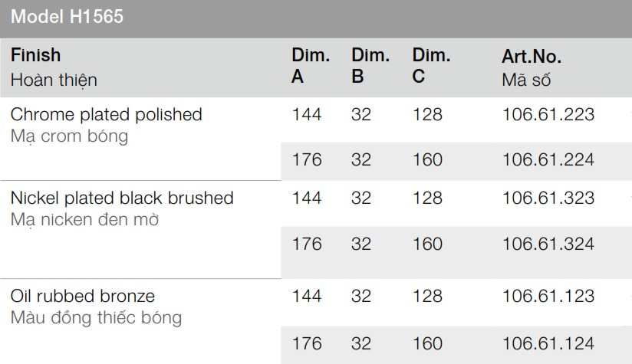
Task: Select the Dim. A column header
Action: (x=310, y=66)
